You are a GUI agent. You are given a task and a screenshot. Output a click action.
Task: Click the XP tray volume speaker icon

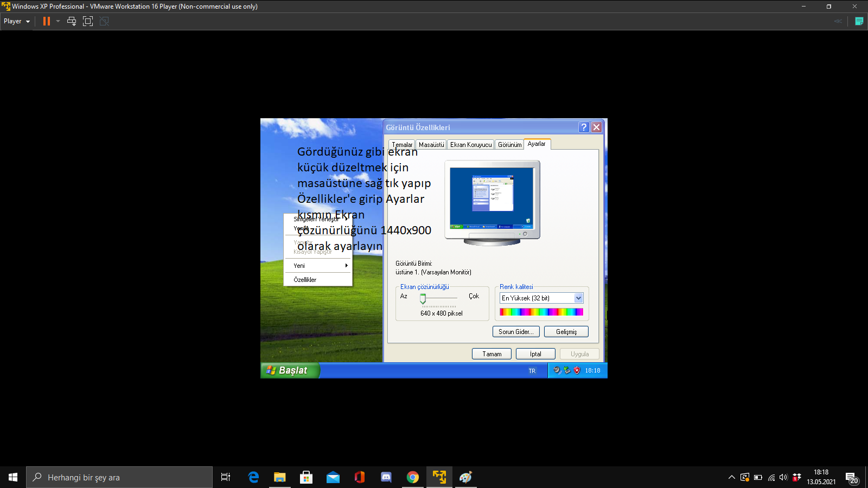pyautogui.click(x=557, y=370)
